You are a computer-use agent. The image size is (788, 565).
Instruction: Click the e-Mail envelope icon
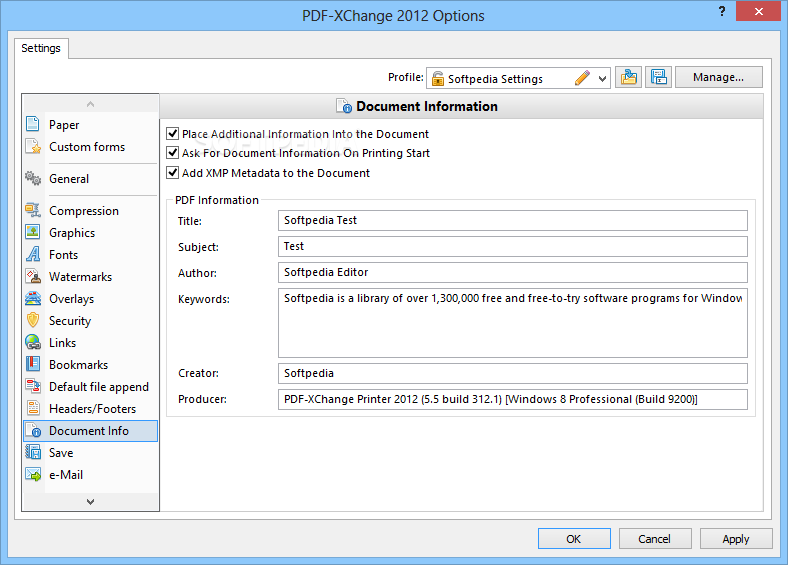33,474
